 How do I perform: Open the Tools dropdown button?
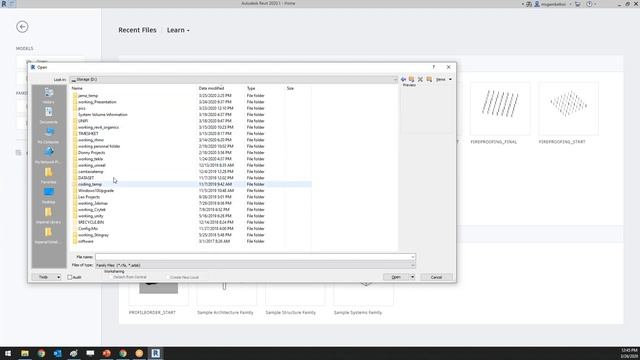click(x=47, y=277)
